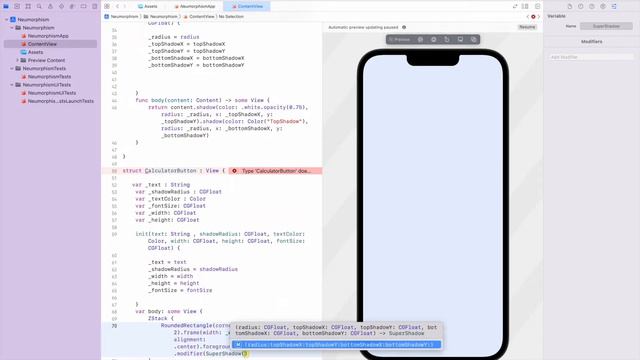The image size is (640, 360).
Task: Show the Quick Help inspector
Action: click(591, 7)
